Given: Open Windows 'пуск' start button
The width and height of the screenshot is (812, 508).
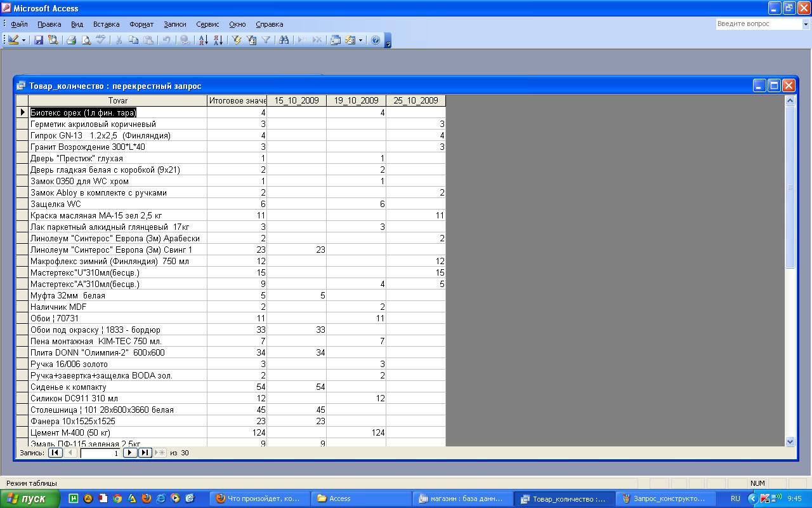Looking at the screenshot, I should [30, 498].
